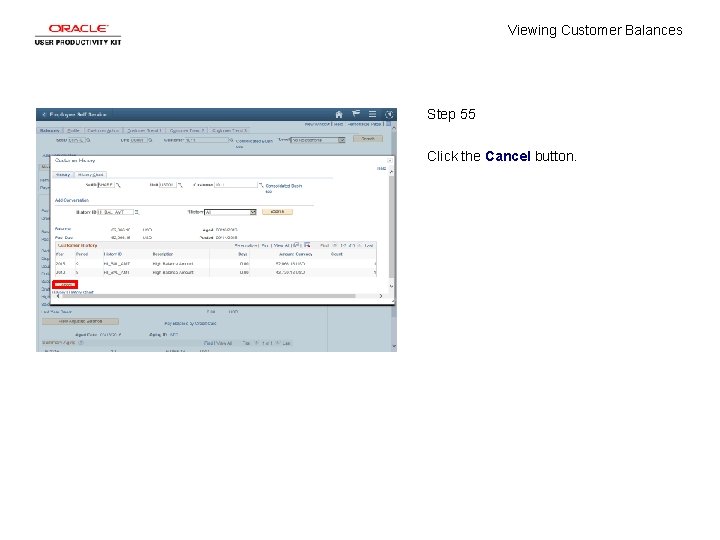Click inside the History ID input field
720x540 pixels.
pyautogui.click(x=115, y=212)
